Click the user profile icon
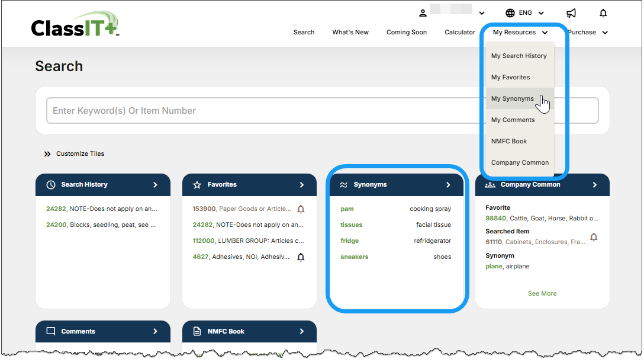 (423, 13)
